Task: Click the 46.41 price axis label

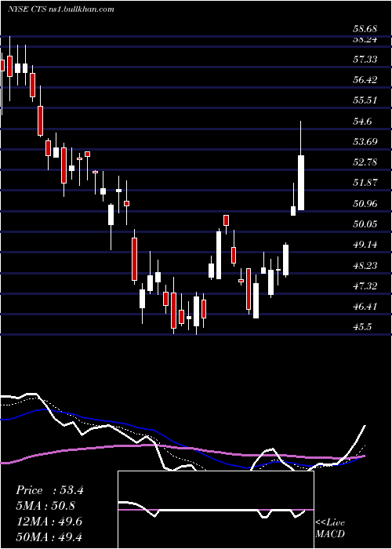Action: point(365,307)
